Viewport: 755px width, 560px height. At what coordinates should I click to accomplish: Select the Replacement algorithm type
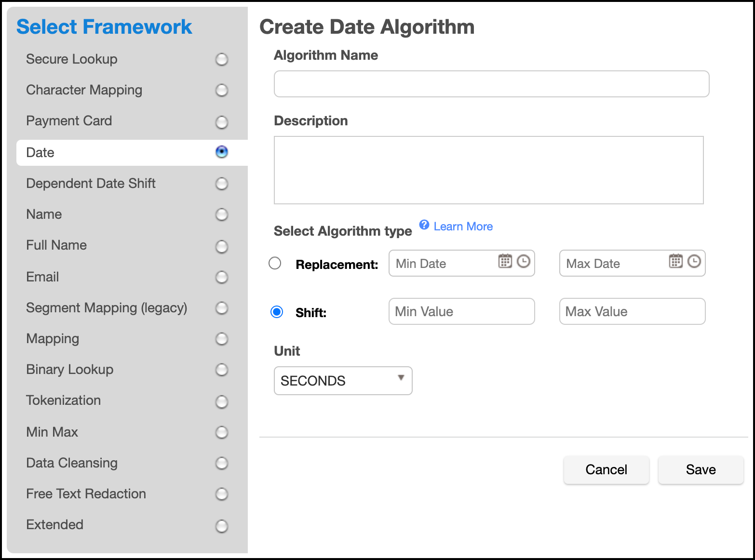click(275, 263)
